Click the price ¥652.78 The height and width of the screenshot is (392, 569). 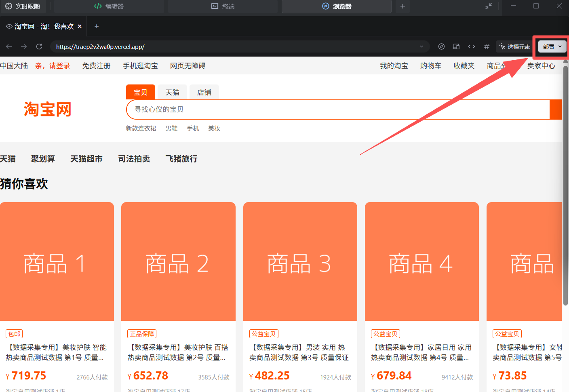pos(148,376)
